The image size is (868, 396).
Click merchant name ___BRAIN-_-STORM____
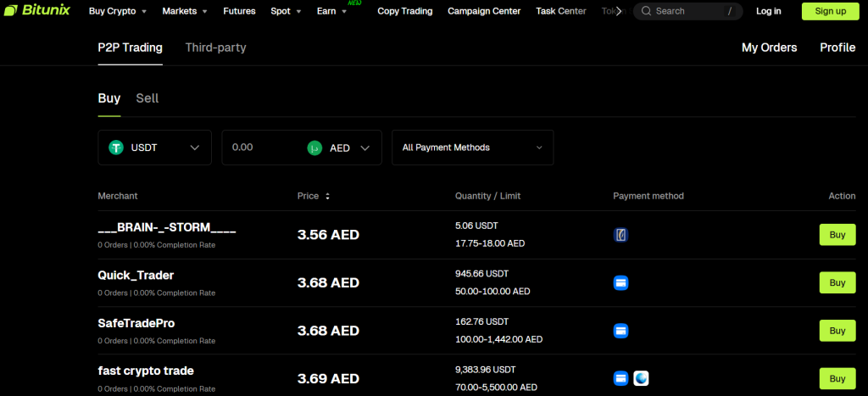[167, 228]
